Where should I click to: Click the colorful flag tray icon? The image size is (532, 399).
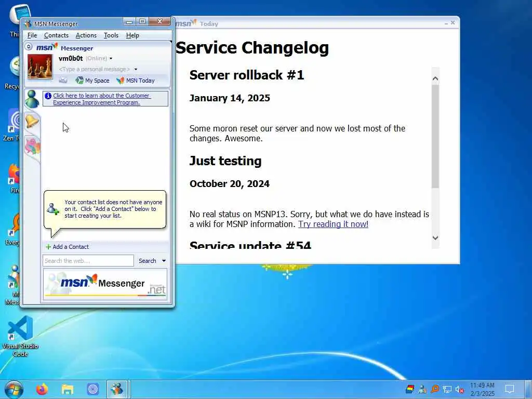tap(410, 389)
